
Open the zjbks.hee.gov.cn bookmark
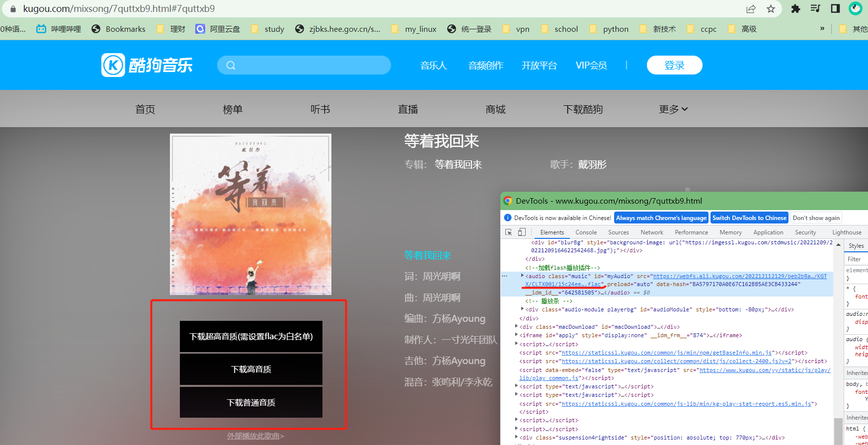point(337,29)
